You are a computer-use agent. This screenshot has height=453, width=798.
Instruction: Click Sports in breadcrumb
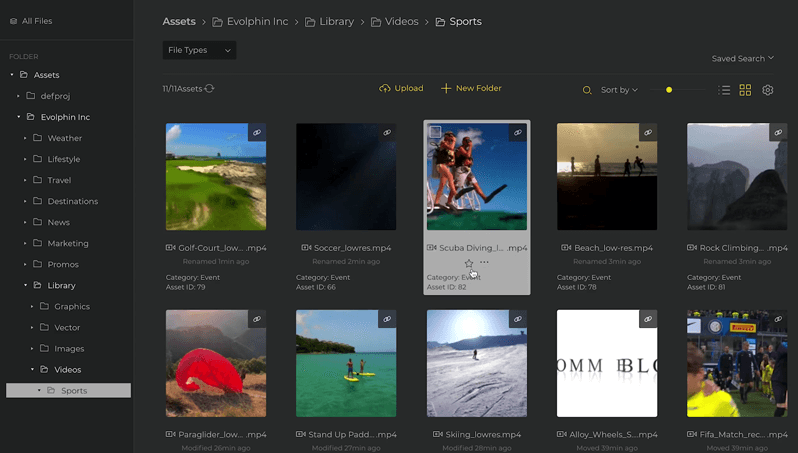point(459,21)
